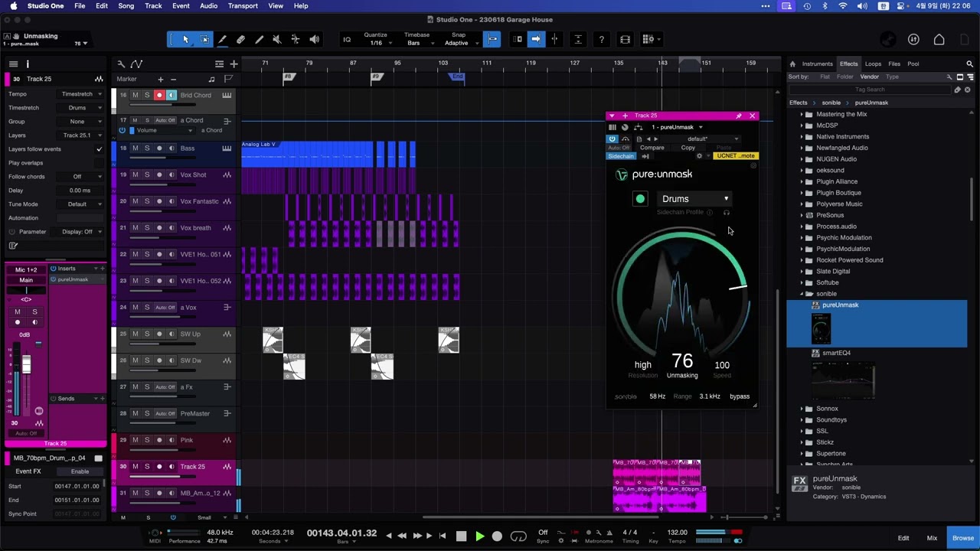This screenshot has width=980, height=551.
Task: Click the End marker on timeline
Action: [458, 77]
